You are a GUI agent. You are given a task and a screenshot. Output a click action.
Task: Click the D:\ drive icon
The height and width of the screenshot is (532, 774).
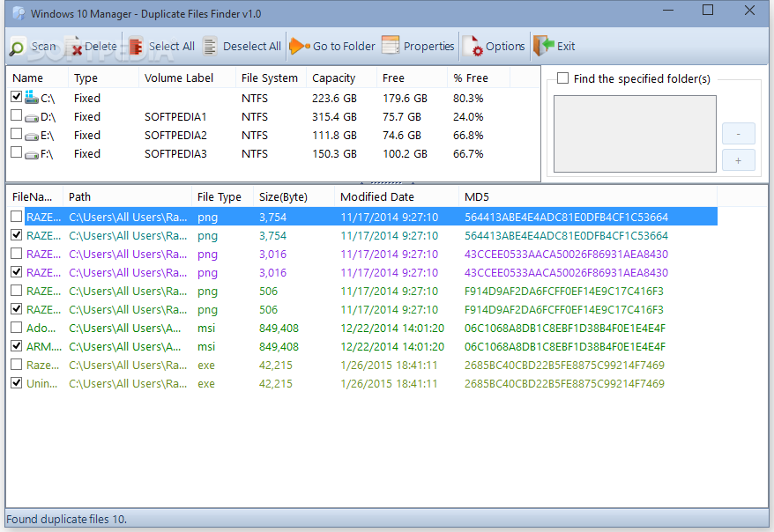(x=32, y=118)
